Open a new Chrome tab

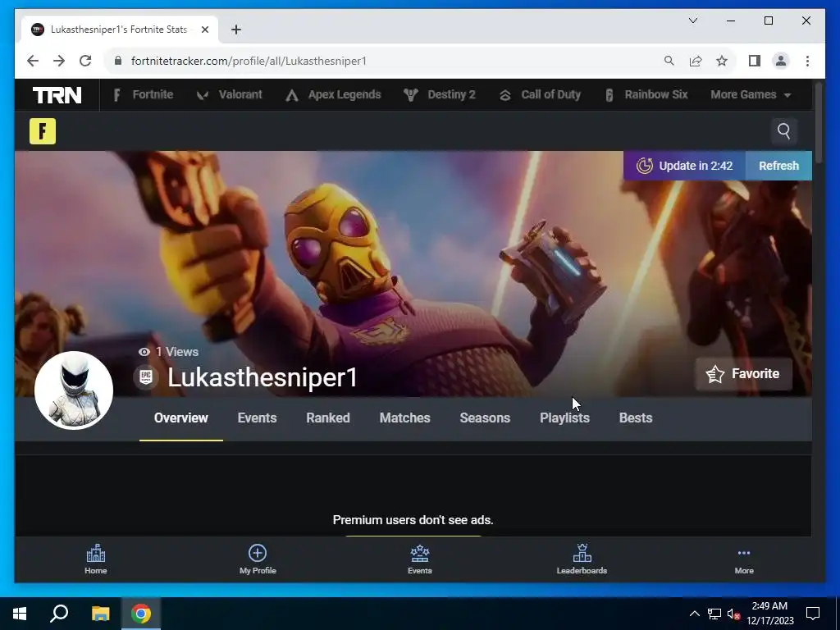[236, 30]
